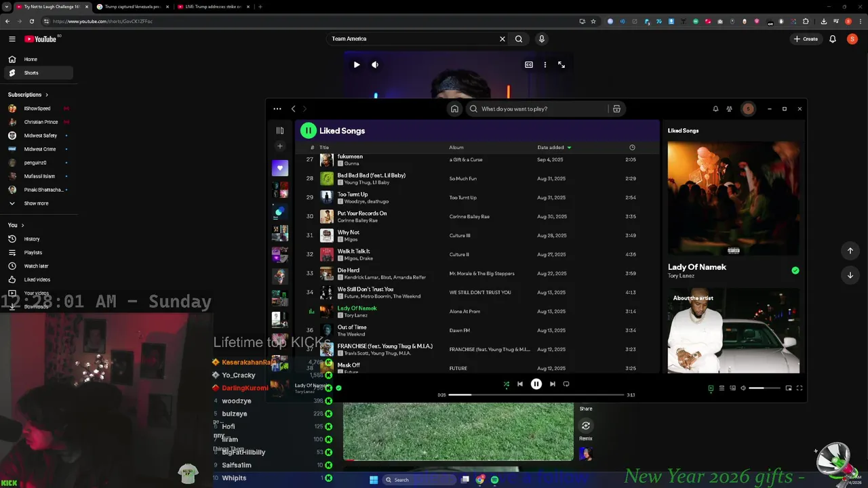Click Lady Of Namek album art
The height and width of the screenshot is (488, 868).
734,198
